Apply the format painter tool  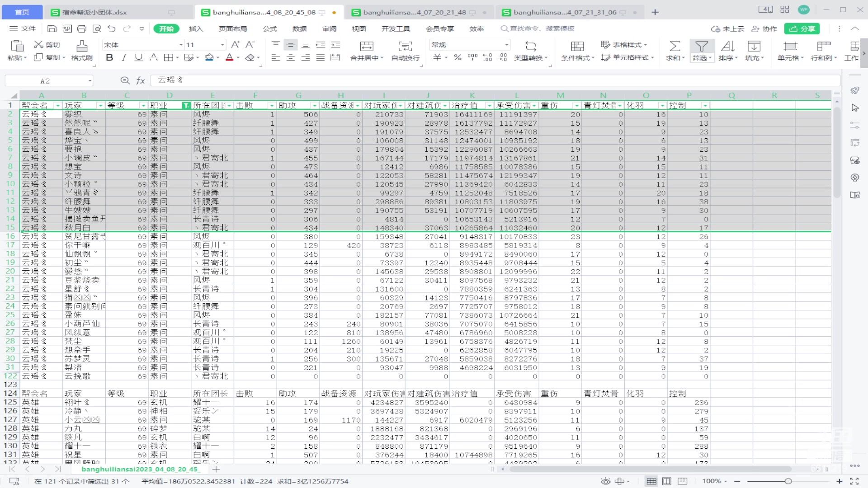pos(81,51)
